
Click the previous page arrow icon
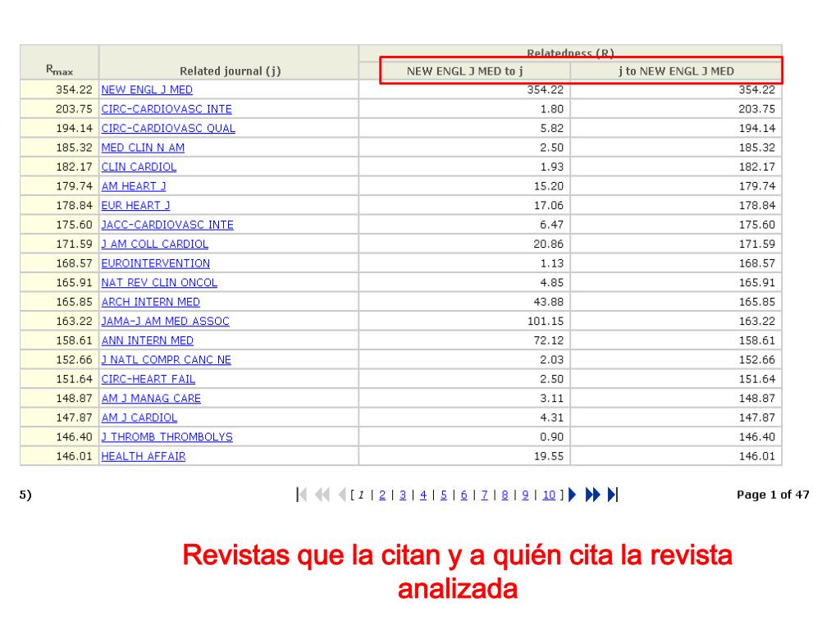click(342, 495)
